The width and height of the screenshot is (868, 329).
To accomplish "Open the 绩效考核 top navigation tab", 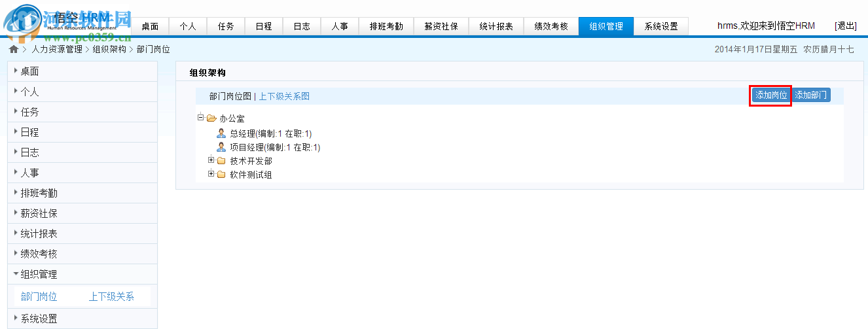I will (551, 26).
